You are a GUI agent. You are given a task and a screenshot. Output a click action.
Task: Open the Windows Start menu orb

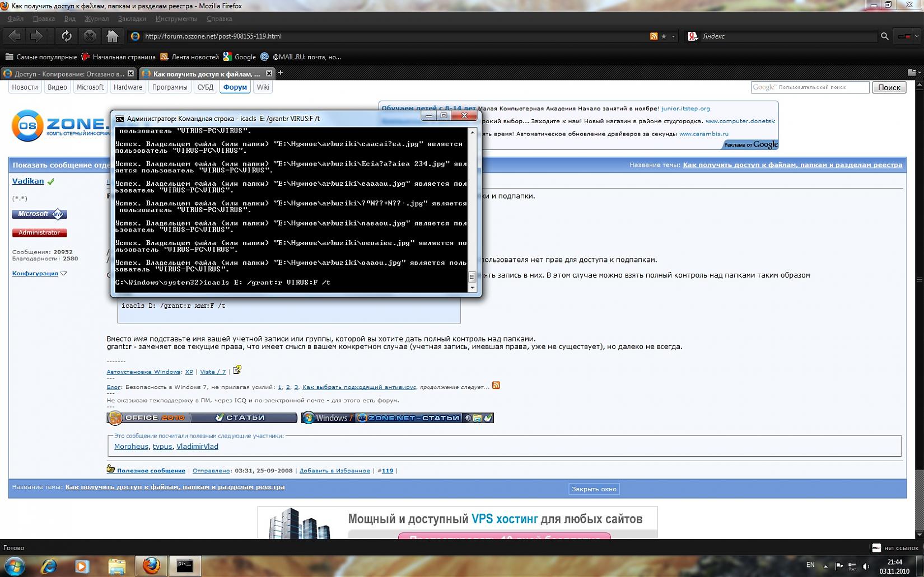point(15,566)
